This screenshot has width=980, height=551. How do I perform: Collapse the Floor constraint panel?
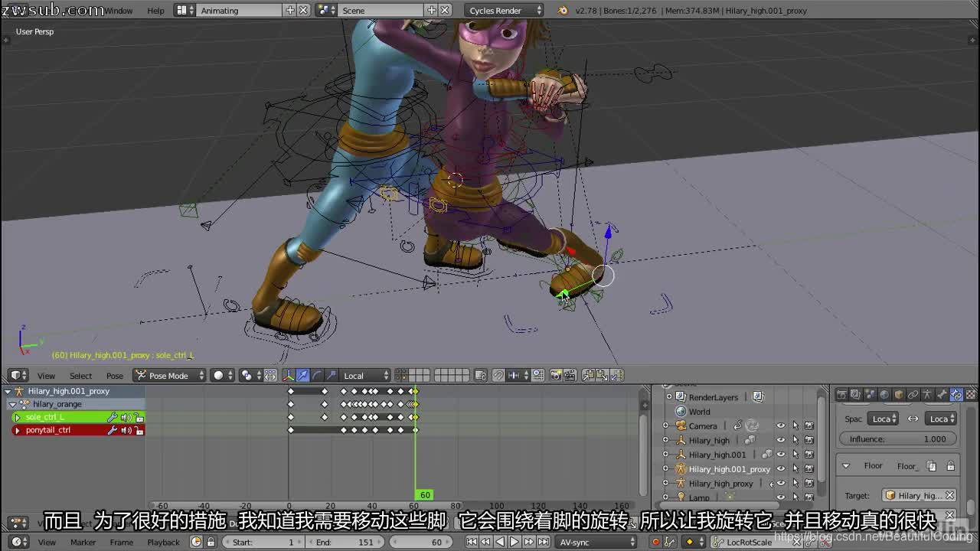tap(846, 465)
